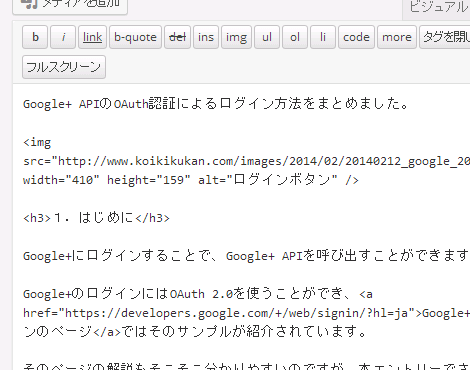
Task: Click the ol list button
Action: coord(295,37)
